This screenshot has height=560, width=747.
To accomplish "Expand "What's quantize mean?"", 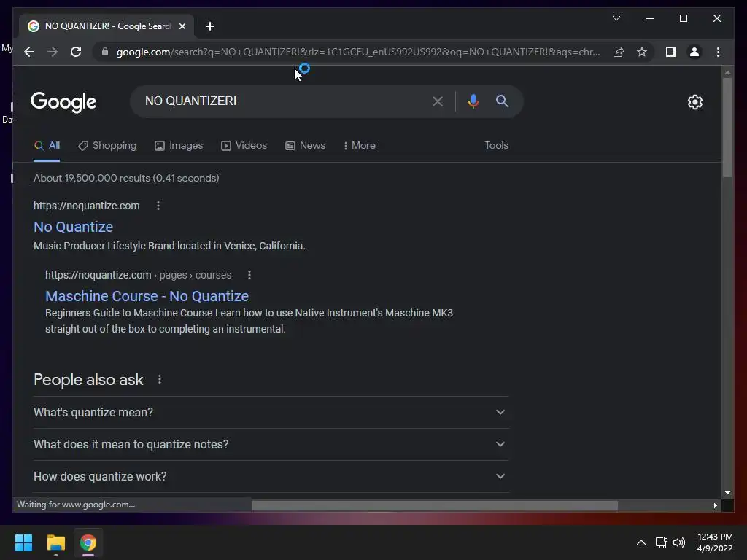I will 271,413.
